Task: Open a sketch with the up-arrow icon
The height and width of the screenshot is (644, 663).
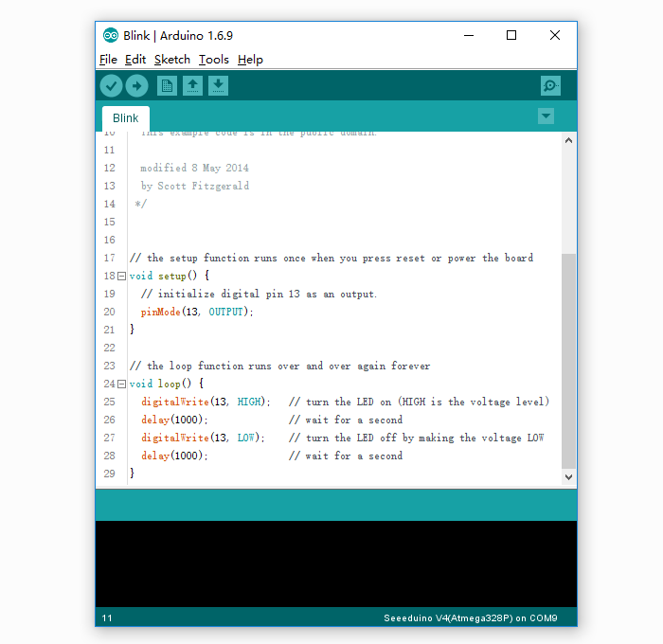Action: 192,86
